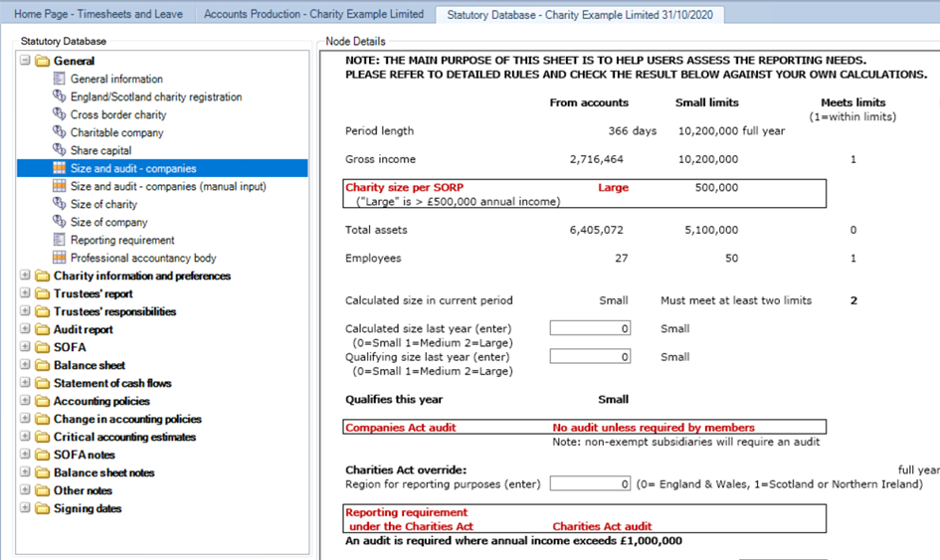Click the Charitable company node icon
This screenshot has height=560, width=940.
(59, 132)
